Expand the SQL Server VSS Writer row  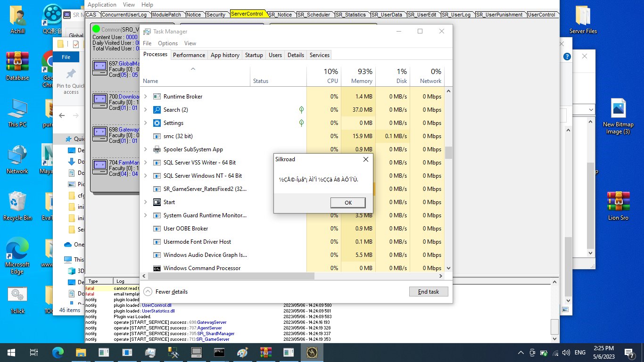tap(146, 163)
